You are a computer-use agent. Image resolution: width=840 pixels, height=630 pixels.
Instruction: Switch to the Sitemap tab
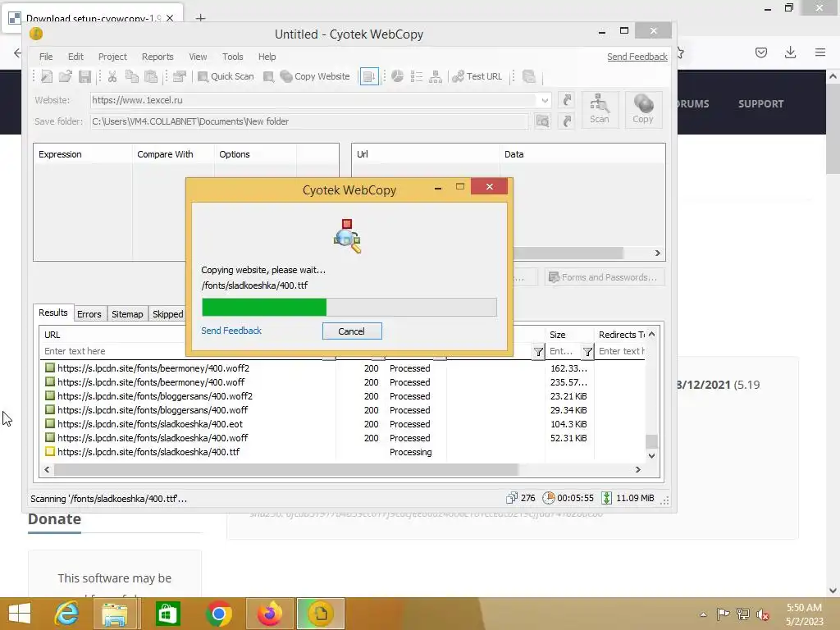pos(127,314)
